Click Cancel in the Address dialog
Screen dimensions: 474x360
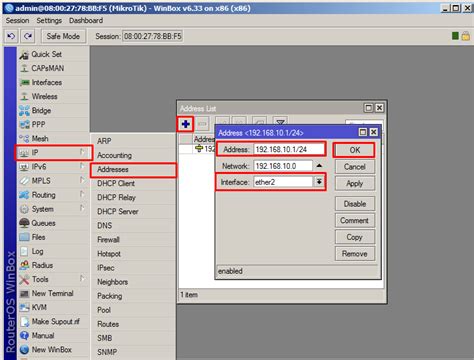[355, 167]
